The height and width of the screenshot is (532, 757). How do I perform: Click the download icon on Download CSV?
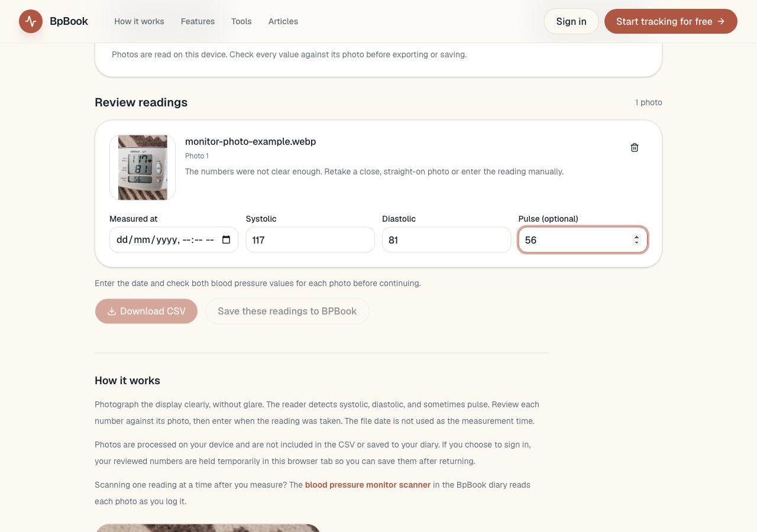tap(112, 311)
